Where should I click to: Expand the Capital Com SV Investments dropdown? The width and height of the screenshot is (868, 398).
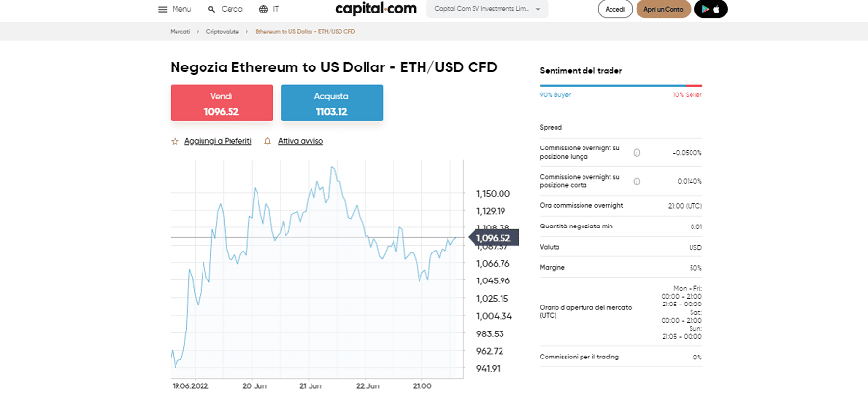click(486, 9)
